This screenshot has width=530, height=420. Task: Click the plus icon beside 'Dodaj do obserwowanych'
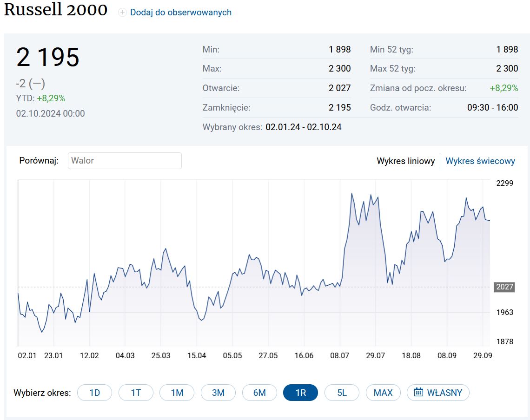pos(123,13)
